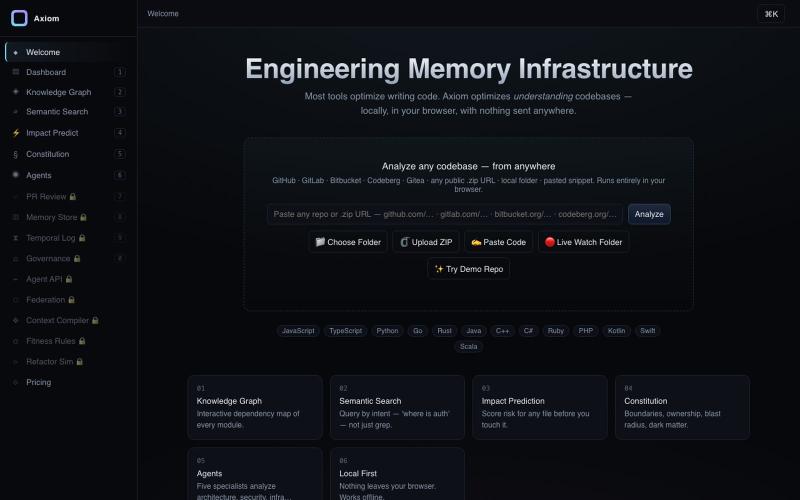Click the lock icon beside Refactor Sim
This screenshot has width=800, height=500.
click(80, 361)
